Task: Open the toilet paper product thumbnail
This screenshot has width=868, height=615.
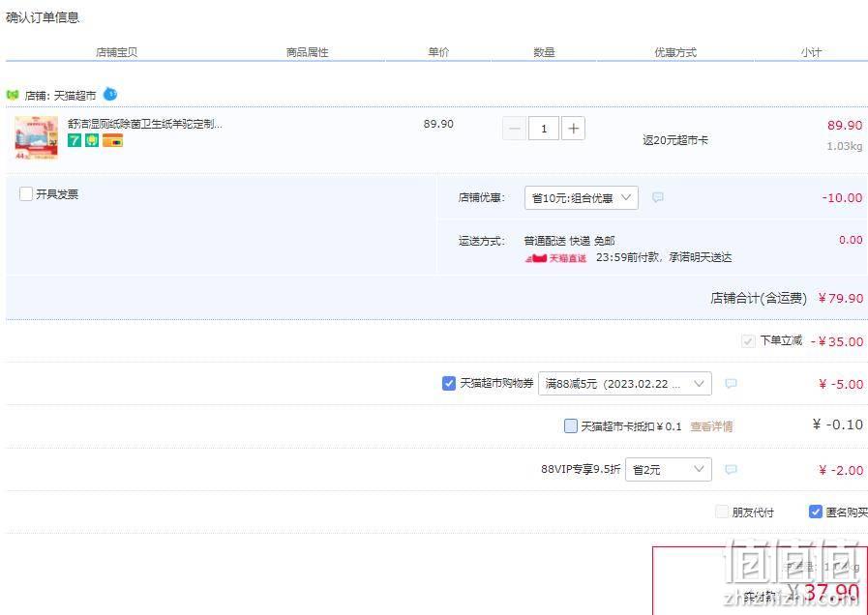Action: [x=36, y=137]
